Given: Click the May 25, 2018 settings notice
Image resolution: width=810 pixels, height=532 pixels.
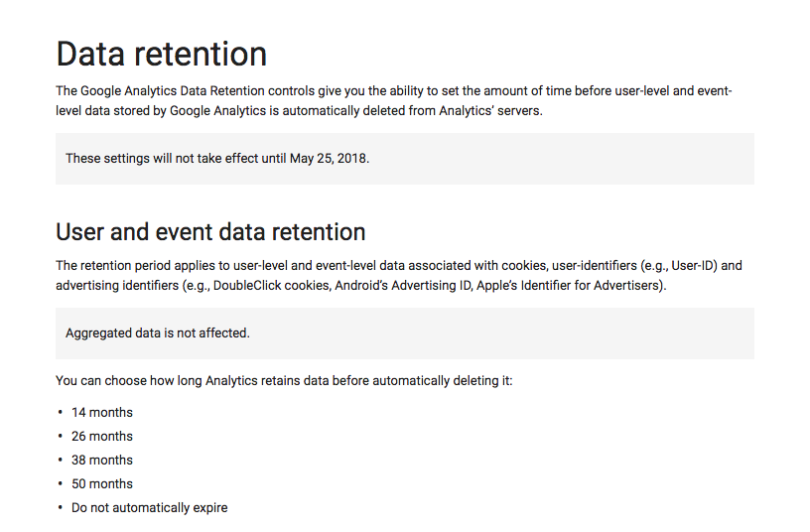Looking at the screenshot, I should tap(217, 158).
